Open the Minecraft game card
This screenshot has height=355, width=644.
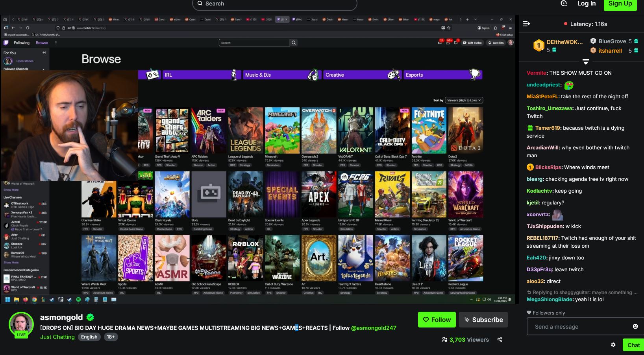282,137
